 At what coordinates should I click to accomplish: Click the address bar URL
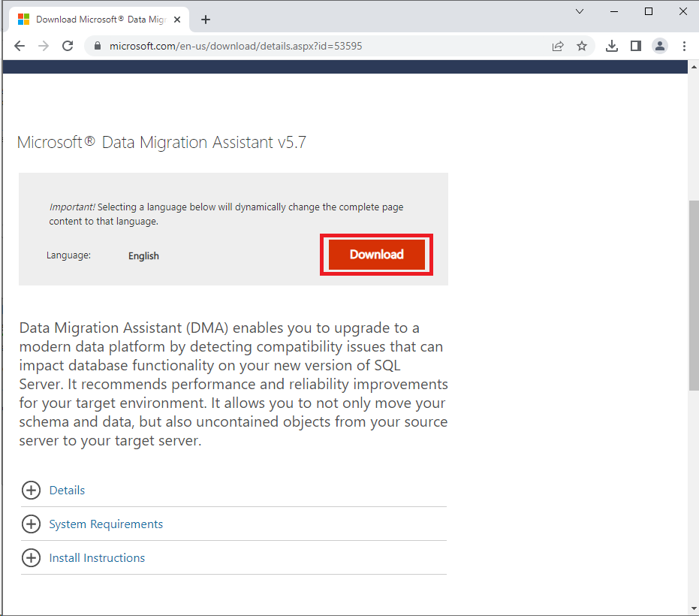click(236, 46)
